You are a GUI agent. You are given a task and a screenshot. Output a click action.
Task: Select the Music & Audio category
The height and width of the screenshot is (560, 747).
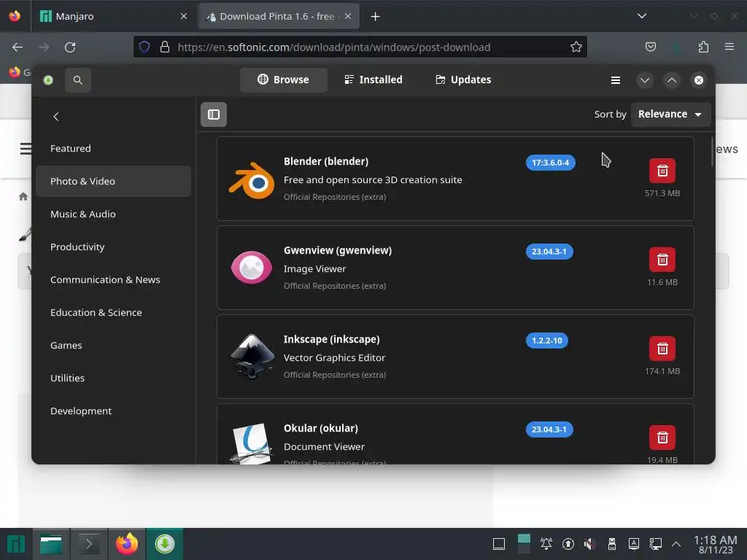(x=113, y=214)
